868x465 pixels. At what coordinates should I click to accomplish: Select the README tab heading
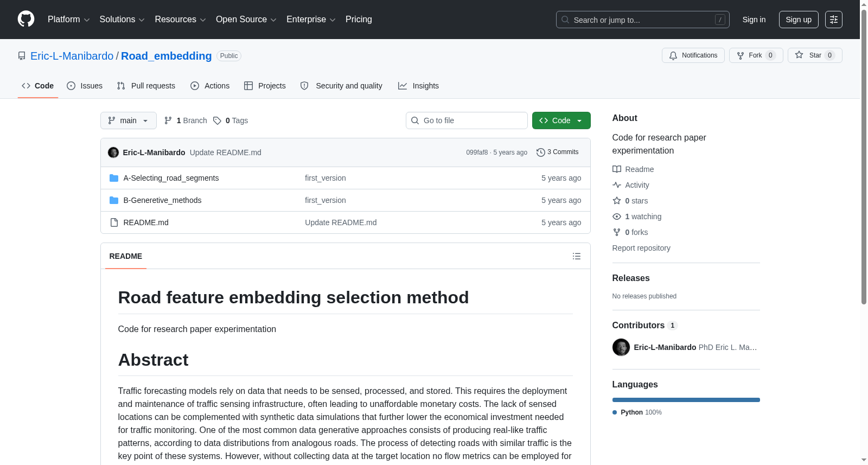[x=126, y=256]
